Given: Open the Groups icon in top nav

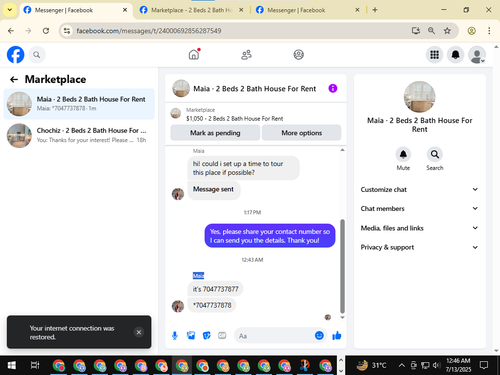Looking at the screenshot, I should click(x=298, y=55).
